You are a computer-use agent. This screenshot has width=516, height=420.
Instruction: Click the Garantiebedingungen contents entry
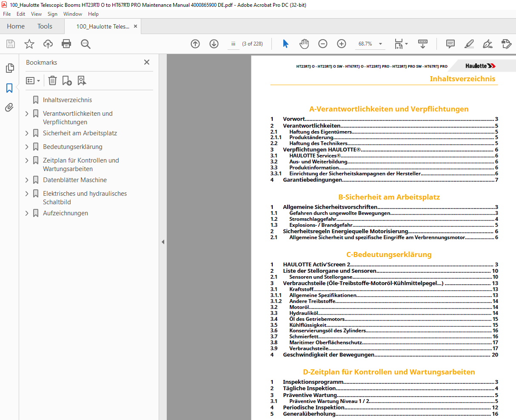pos(384,180)
